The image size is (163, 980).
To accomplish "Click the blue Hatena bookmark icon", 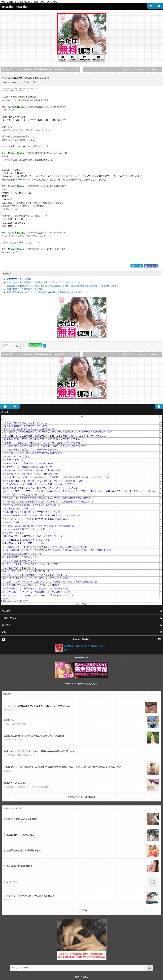I will click(x=44, y=346).
